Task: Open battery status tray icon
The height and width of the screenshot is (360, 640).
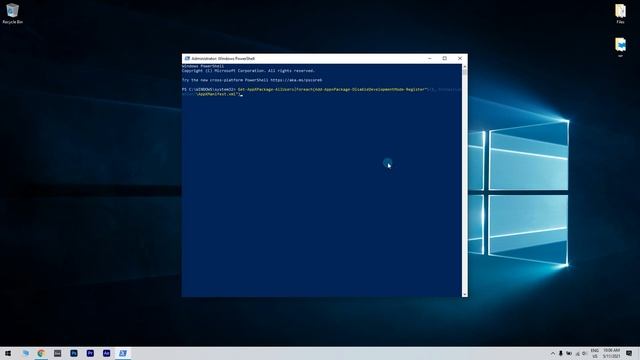Action: pos(569,353)
